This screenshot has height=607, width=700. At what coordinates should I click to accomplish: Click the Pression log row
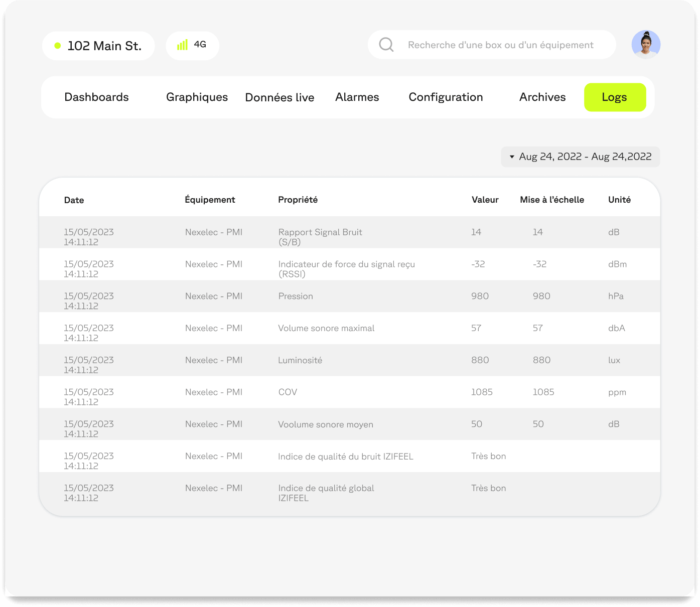pyautogui.click(x=296, y=296)
